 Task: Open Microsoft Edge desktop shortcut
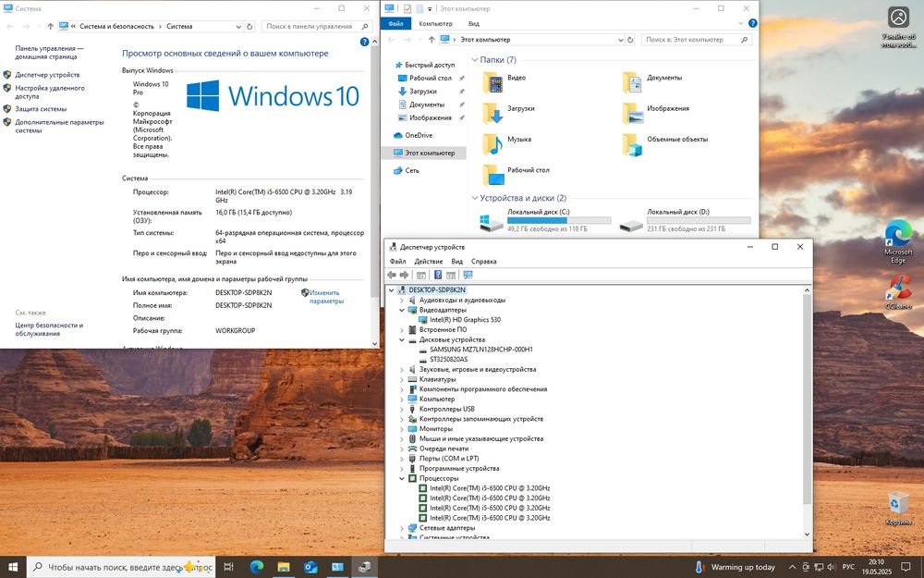click(x=898, y=241)
